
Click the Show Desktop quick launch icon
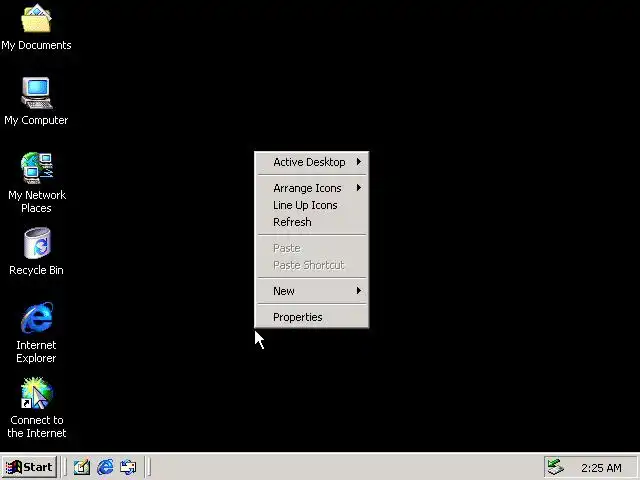[x=82, y=467]
